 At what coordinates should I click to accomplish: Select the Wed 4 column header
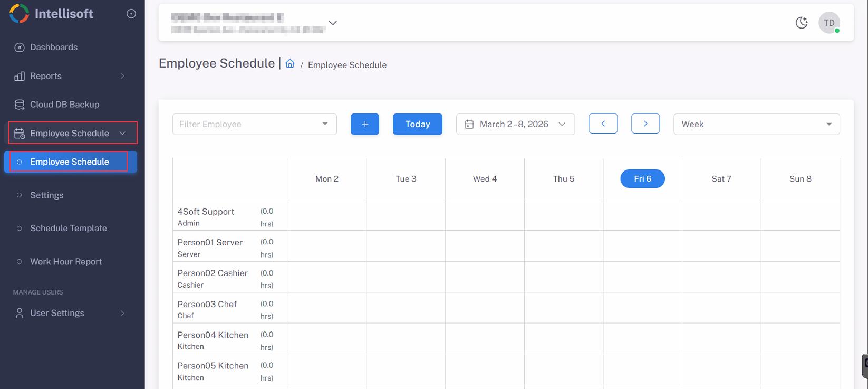485,179
